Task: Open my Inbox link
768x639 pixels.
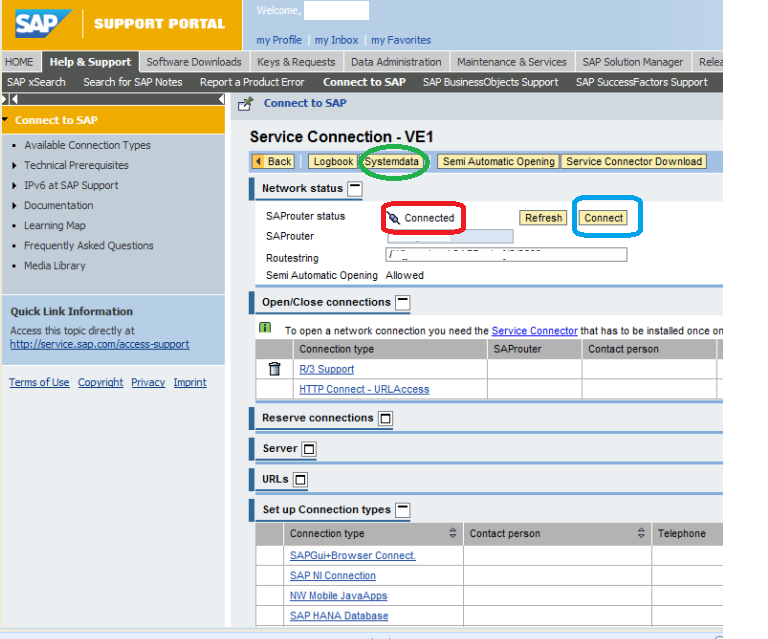Action: tap(336, 40)
